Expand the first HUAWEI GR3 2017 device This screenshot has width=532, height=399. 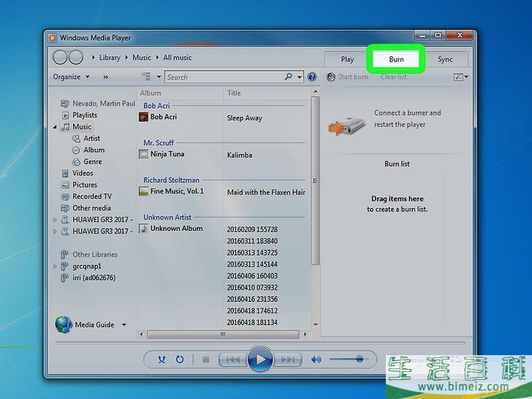point(55,220)
